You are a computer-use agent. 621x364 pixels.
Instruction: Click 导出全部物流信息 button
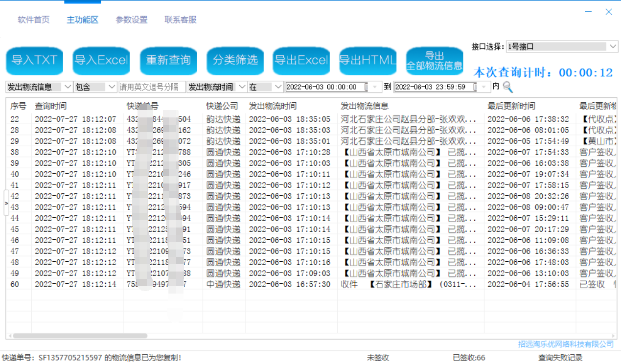tap(435, 61)
